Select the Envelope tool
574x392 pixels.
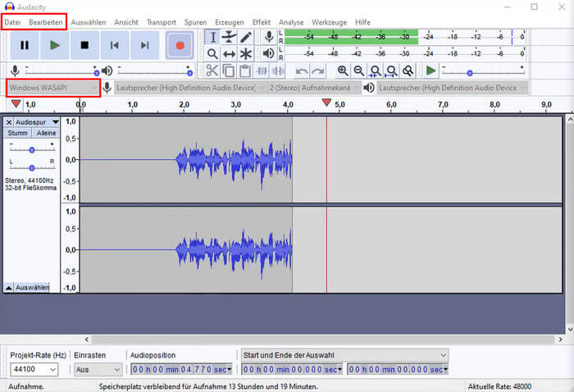(229, 37)
